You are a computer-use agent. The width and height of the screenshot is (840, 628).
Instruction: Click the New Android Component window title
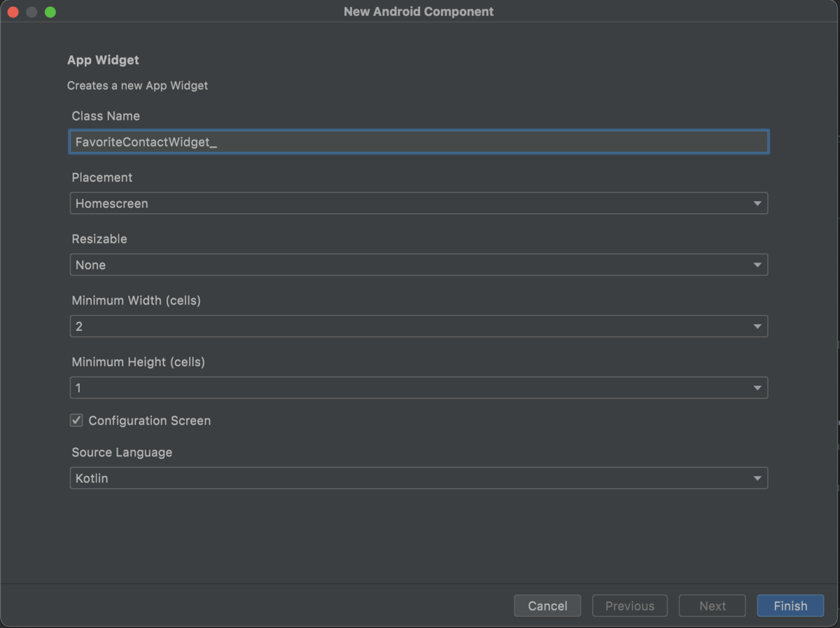[x=419, y=12]
